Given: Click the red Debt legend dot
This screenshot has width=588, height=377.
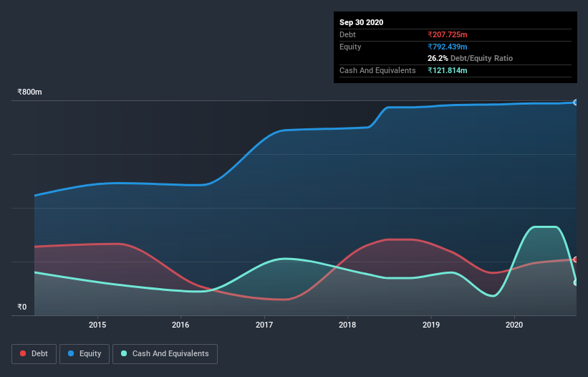Looking at the screenshot, I should (23, 353).
